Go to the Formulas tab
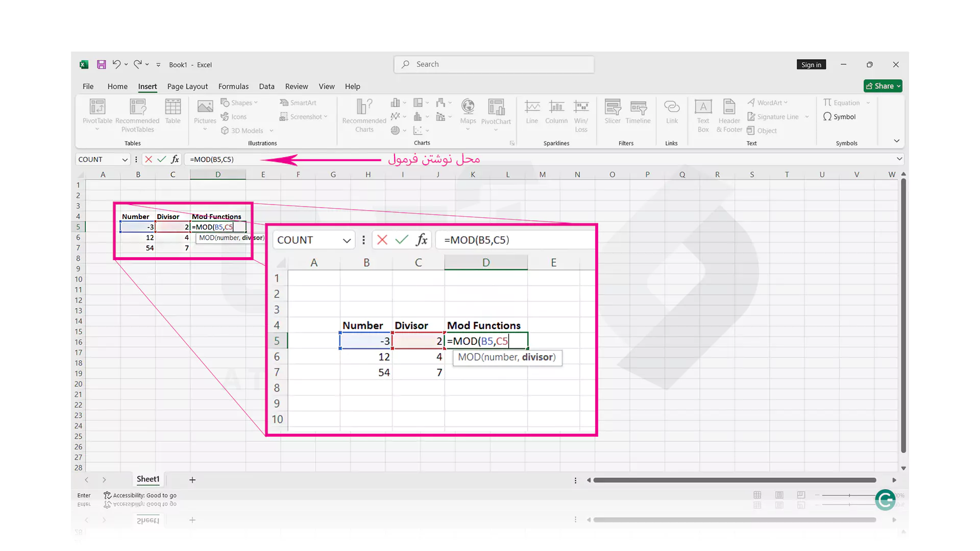This screenshot has width=980, height=551. [233, 86]
